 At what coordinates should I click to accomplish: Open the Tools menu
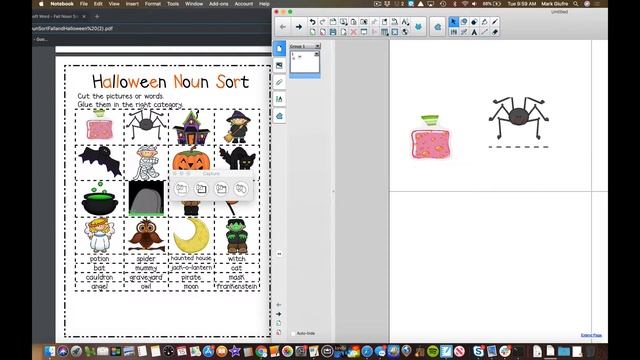click(x=173, y=4)
